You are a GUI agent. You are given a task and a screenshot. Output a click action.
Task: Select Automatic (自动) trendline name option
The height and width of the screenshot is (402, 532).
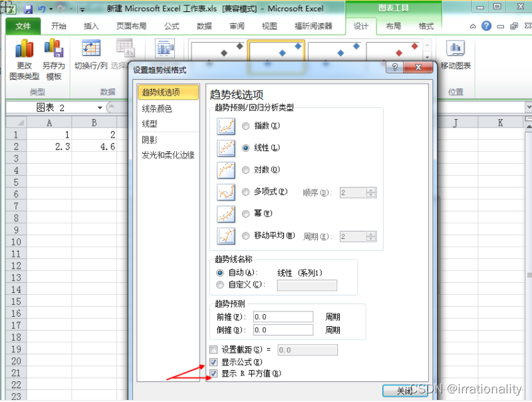(220, 273)
